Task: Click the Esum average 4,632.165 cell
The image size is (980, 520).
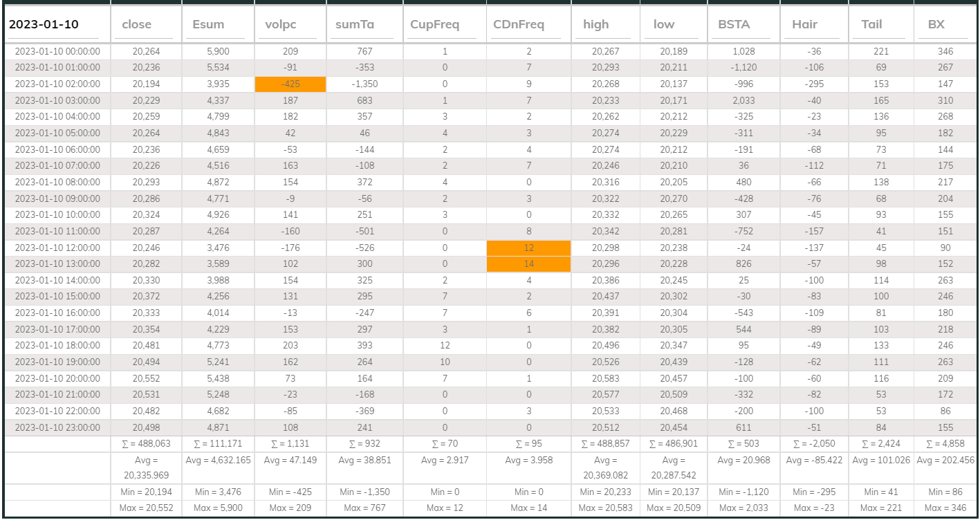Action: point(218,461)
